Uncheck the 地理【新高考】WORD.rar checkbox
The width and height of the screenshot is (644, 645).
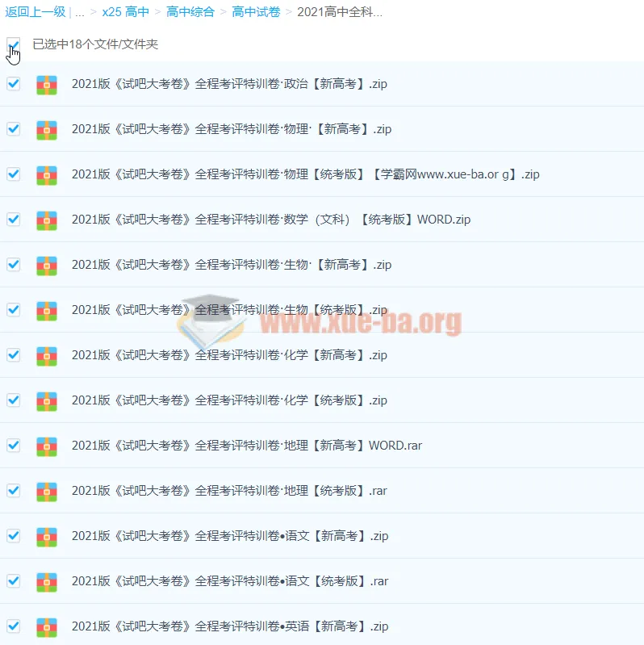tap(13, 446)
